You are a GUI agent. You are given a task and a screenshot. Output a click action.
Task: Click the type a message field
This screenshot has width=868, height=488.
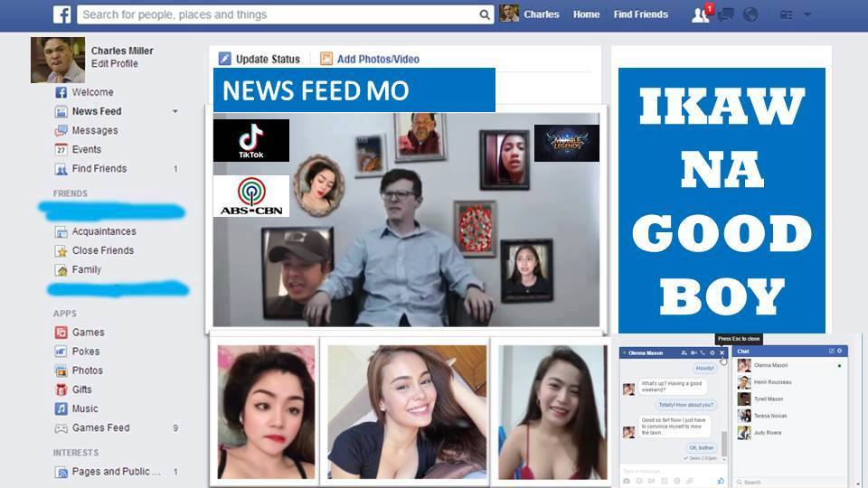[x=672, y=470]
